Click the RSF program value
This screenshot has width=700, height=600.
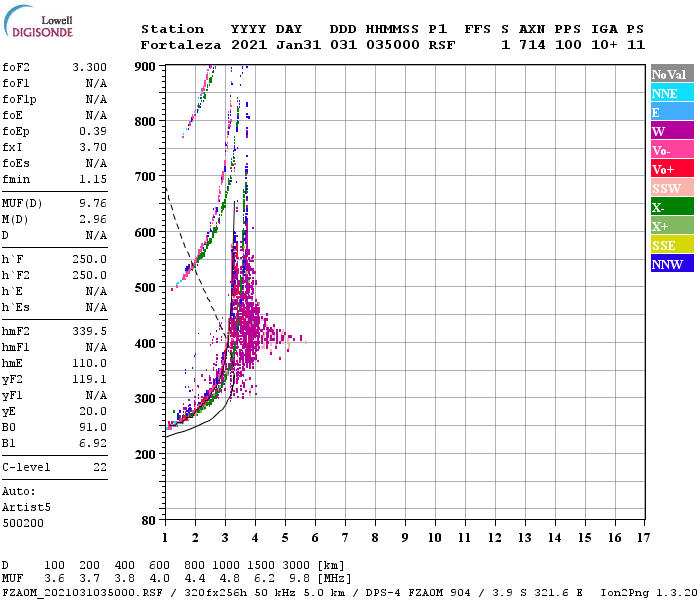click(x=442, y=45)
